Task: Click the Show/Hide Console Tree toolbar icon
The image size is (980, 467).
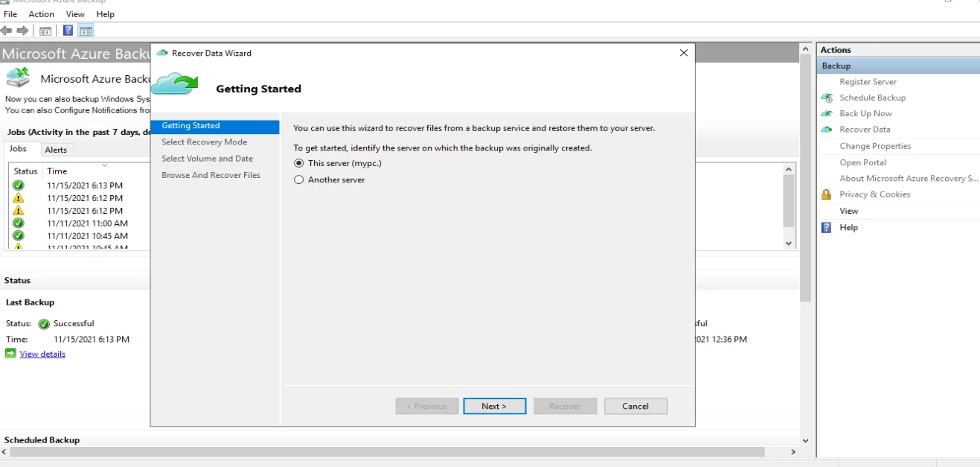Action: point(45,31)
